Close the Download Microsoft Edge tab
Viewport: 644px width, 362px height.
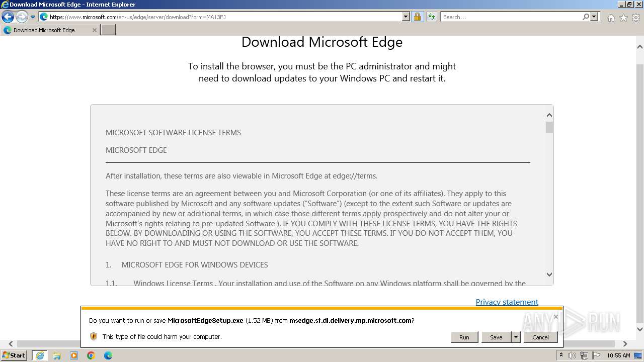[94, 30]
